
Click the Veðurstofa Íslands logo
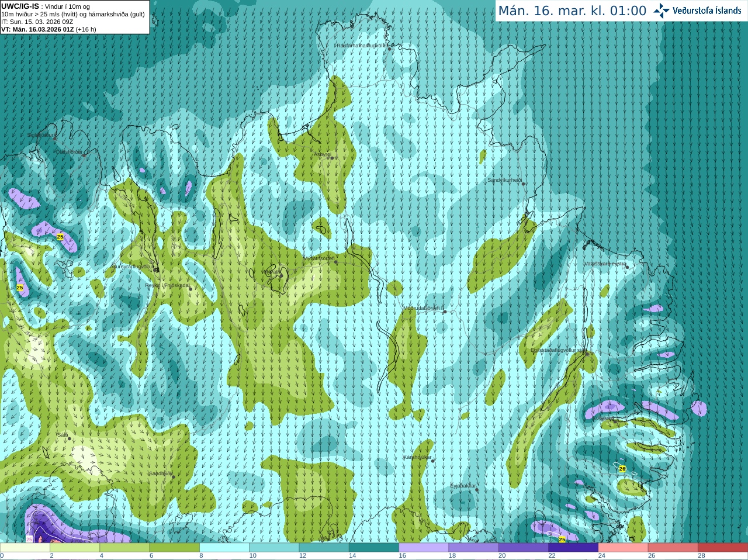click(x=697, y=11)
